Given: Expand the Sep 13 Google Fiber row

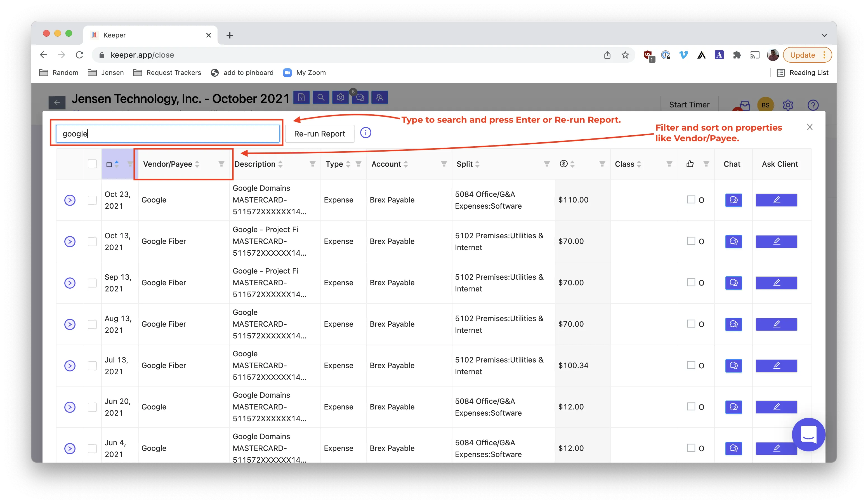Looking at the screenshot, I should pyautogui.click(x=70, y=283).
